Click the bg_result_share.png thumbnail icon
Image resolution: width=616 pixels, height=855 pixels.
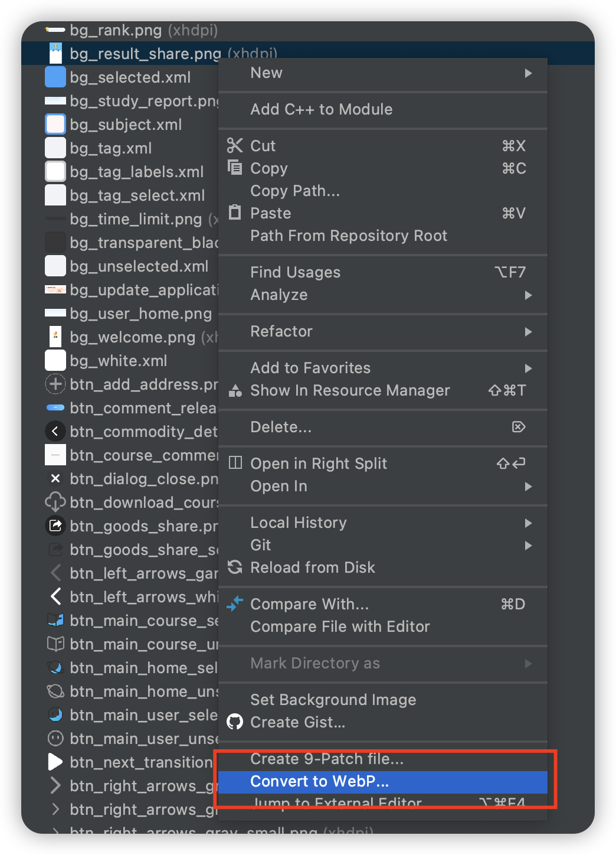55,54
